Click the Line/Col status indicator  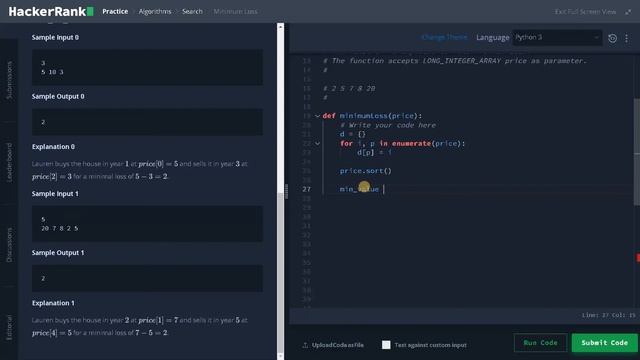click(x=609, y=316)
